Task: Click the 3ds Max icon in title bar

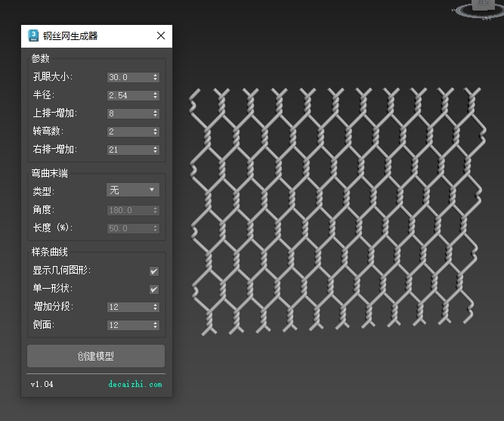Action: [x=33, y=36]
